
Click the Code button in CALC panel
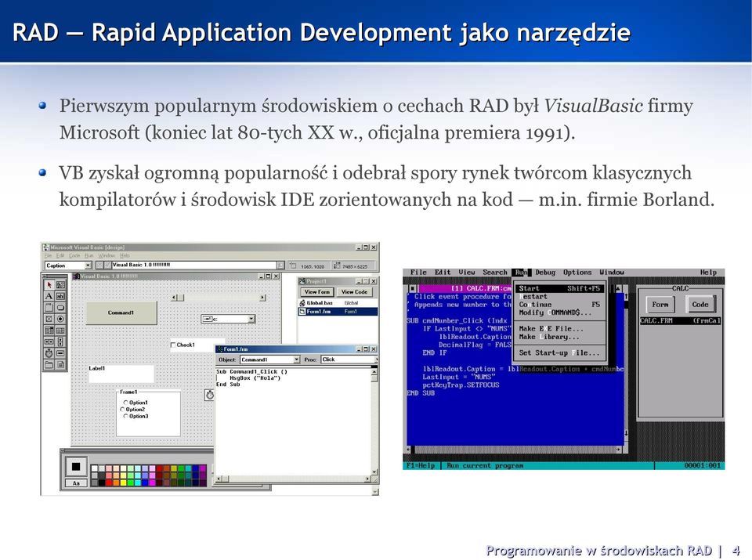tap(700, 305)
